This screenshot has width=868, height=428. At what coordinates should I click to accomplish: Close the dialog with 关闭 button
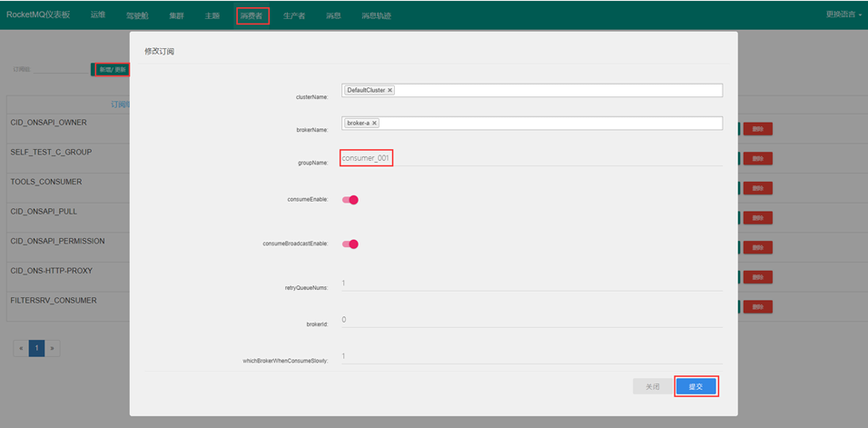click(x=653, y=386)
